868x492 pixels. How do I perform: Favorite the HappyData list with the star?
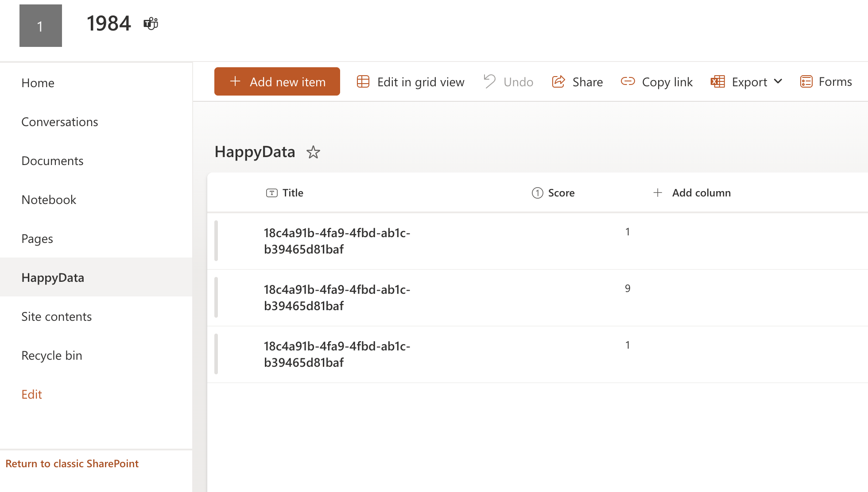point(313,152)
